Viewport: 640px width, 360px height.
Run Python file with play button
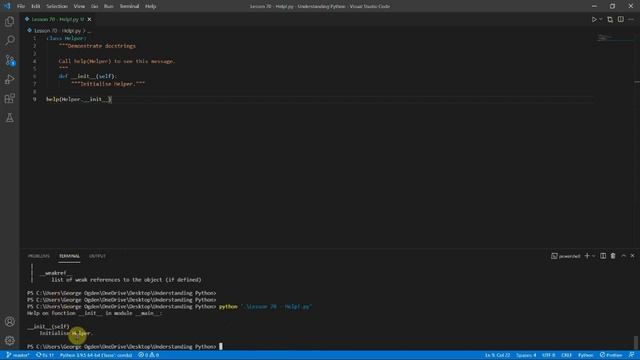point(594,19)
